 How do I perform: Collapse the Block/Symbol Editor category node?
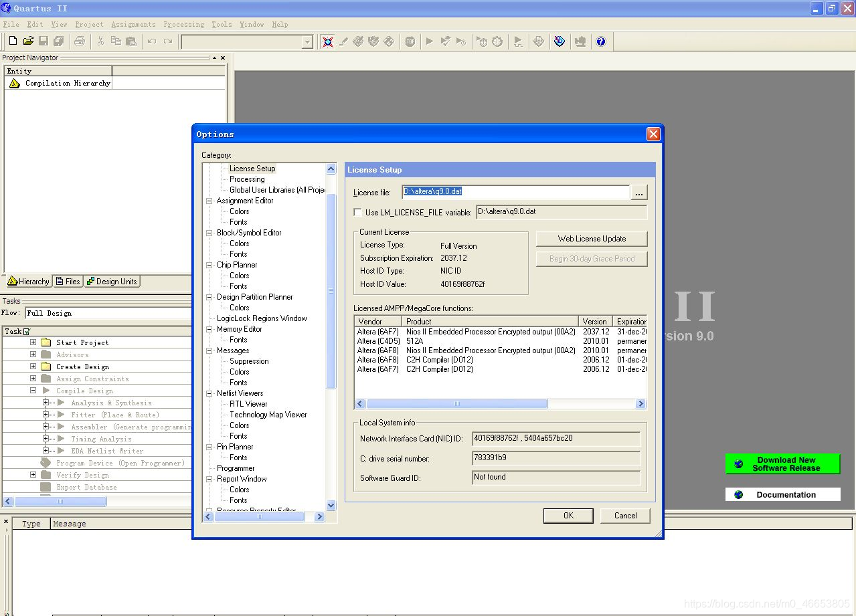[209, 233]
